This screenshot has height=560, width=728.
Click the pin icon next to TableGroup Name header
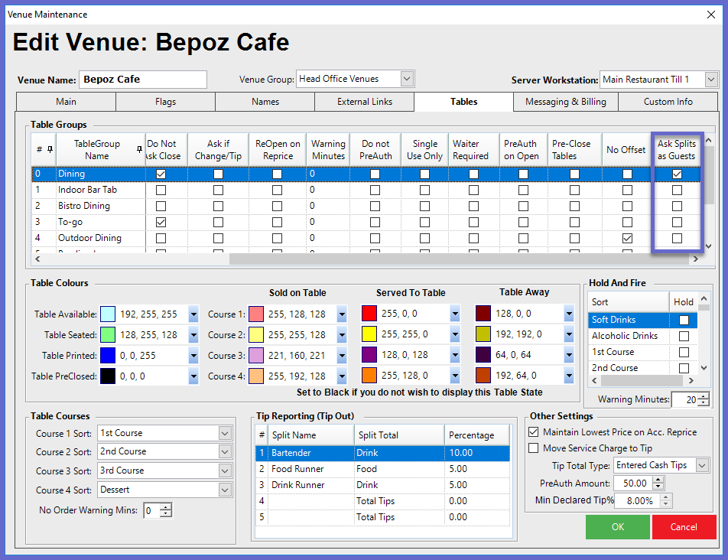point(139,149)
